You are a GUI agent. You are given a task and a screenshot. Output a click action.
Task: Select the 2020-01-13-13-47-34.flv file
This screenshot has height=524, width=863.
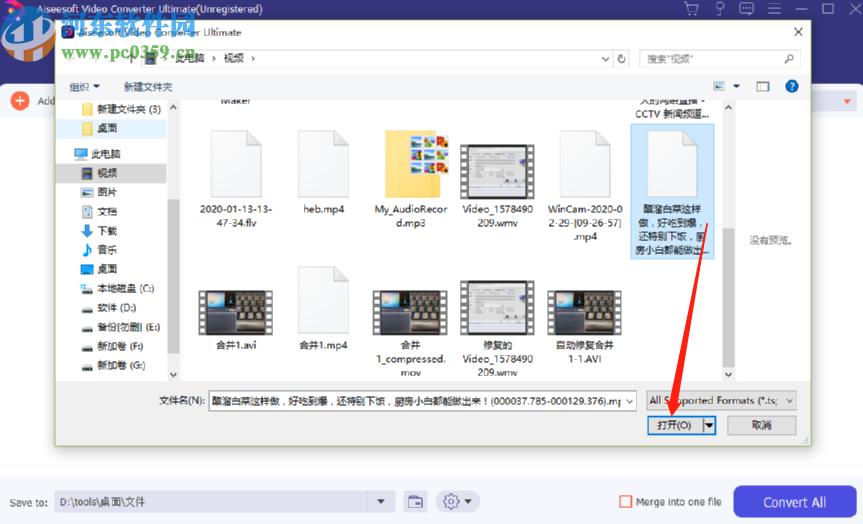pos(236,179)
